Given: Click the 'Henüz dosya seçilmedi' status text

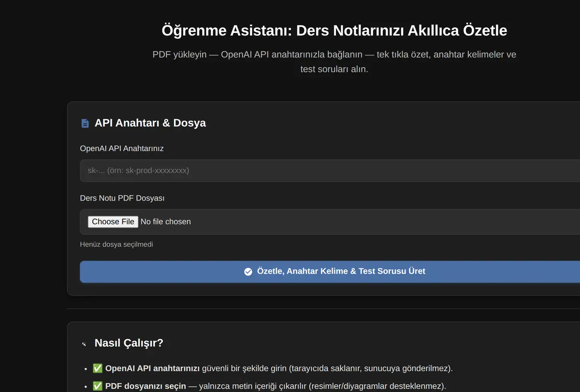Looking at the screenshot, I should [x=116, y=244].
